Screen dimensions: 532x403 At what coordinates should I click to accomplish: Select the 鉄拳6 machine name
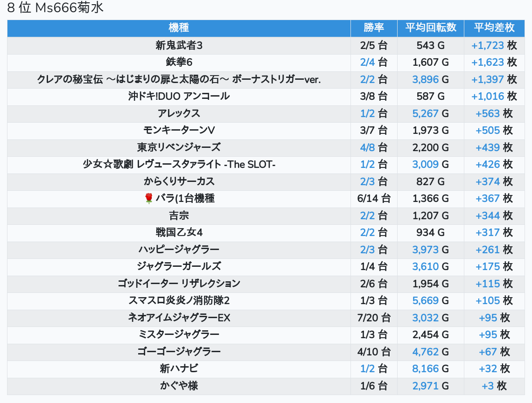click(x=179, y=63)
